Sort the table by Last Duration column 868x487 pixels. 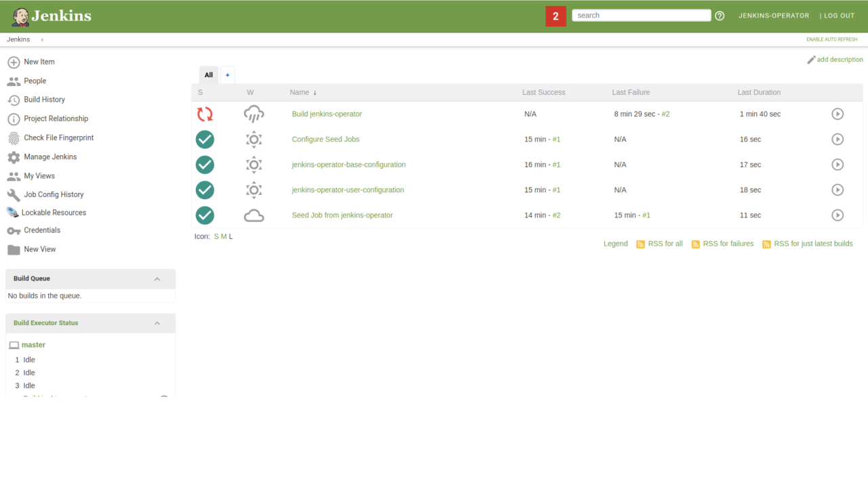[759, 92]
